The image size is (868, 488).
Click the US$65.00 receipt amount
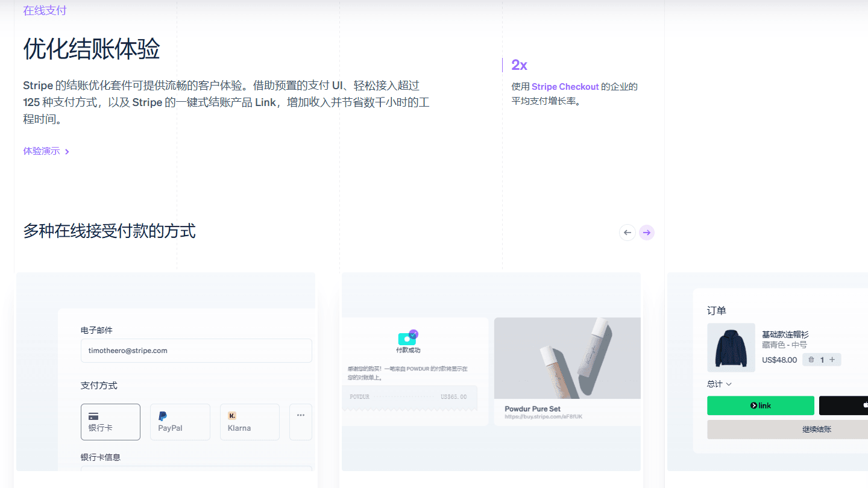454,397
